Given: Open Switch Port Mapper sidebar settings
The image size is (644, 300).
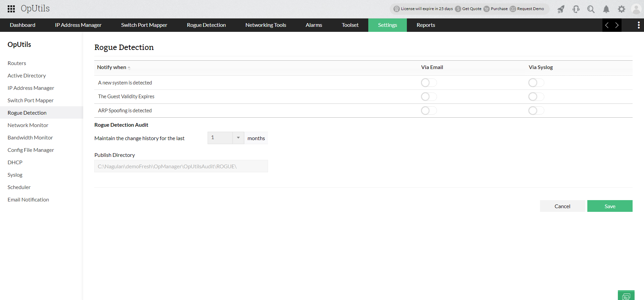Looking at the screenshot, I should pyautogui.click(x=31, y=101).
